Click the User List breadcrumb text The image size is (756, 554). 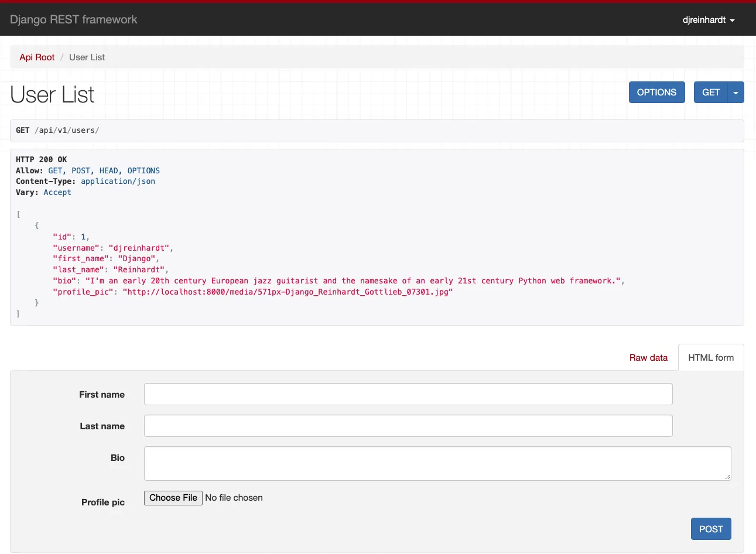coord(87,57)
